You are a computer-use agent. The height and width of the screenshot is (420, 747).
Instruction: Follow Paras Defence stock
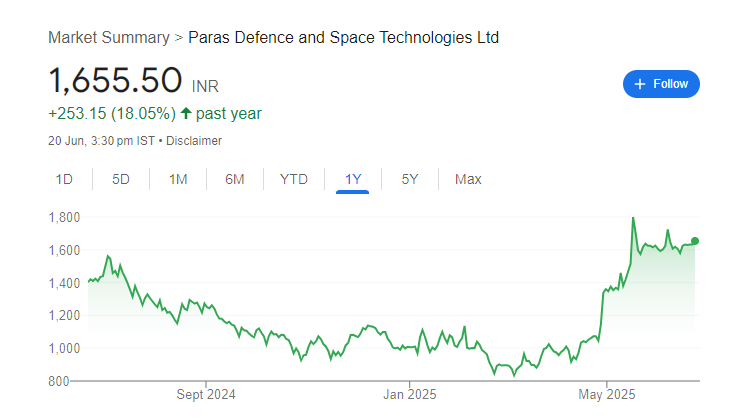pos(661,84)
